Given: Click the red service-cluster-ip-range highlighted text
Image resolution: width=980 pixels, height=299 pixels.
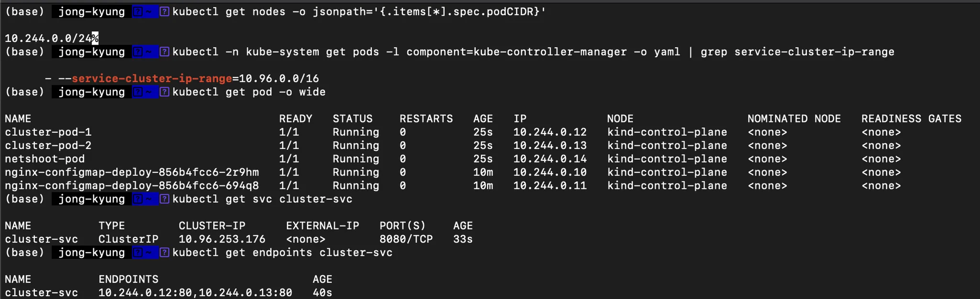Looking at the screenshot, I should point(152,78).
